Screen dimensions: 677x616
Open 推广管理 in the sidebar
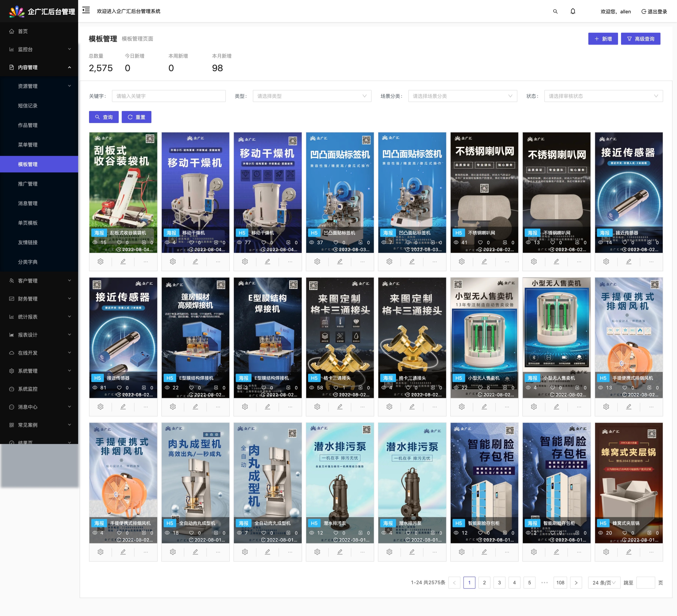tap(39, 184)
